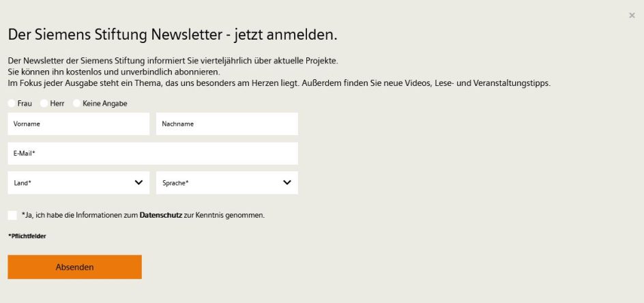Click the chevron arrow in the Land field
The width and height of the screenshot is (644, 303).
click(x=138, y=182)
